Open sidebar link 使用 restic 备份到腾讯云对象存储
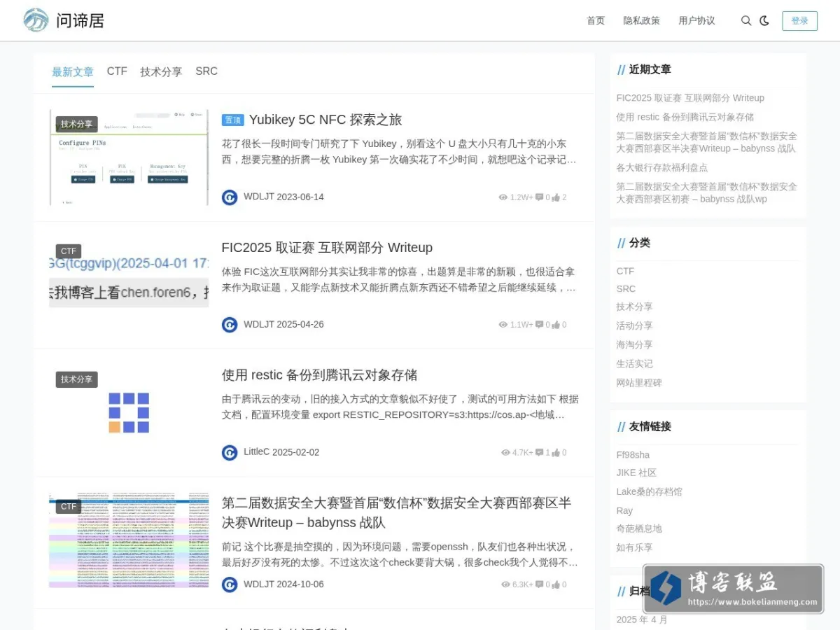The height and width of the screenshot is (630, 840). pyautogui.click(x=685, y=117)
